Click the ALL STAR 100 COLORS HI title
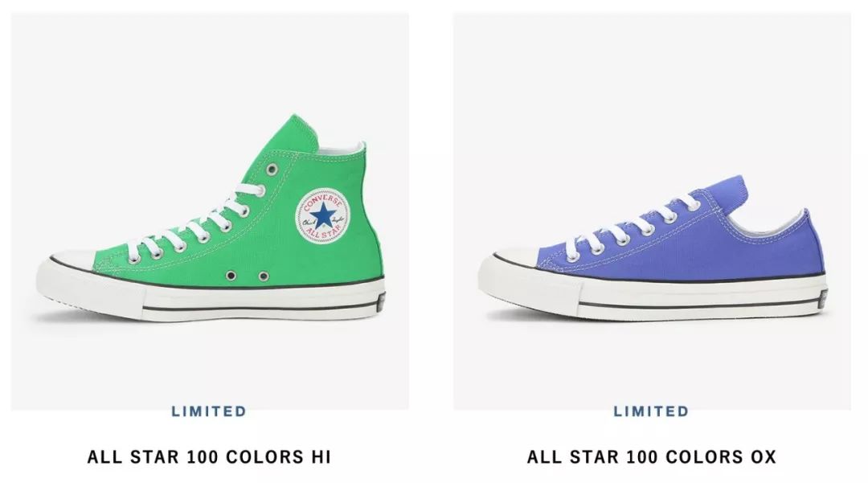The width and height of the screenshot is (868, 483). (x=209, y=457)
